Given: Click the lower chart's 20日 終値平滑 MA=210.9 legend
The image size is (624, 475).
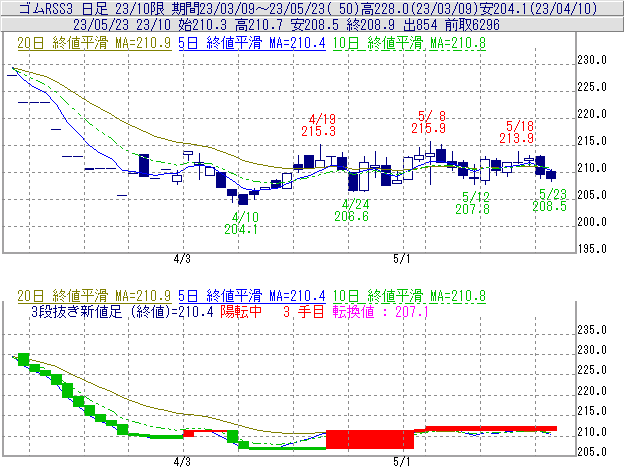Looking at the screenshot, I should [94, 296].
